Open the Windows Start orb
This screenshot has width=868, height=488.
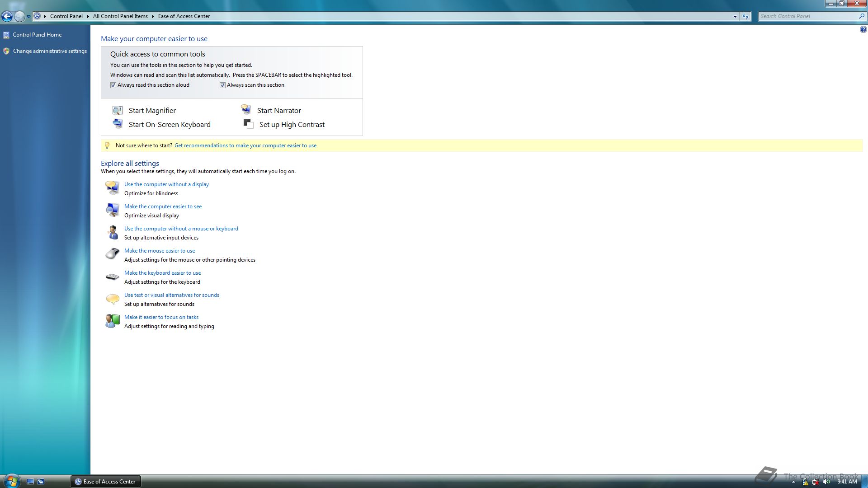tap(12, 481)
